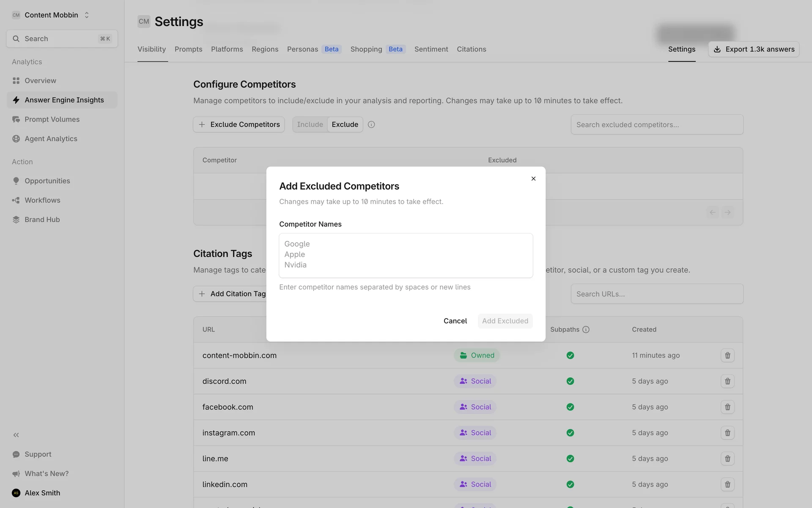Open Answer Engine Insights via lightning icon
The width and height of the screenshot is (812, 508).
pyautogui.click(x=16, y=100)
